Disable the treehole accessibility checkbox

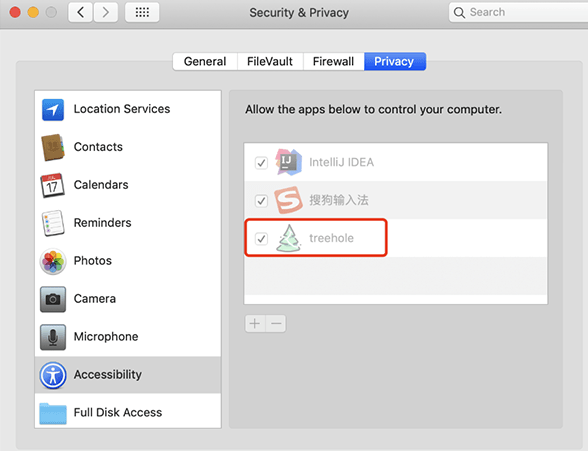pos(261,238)
